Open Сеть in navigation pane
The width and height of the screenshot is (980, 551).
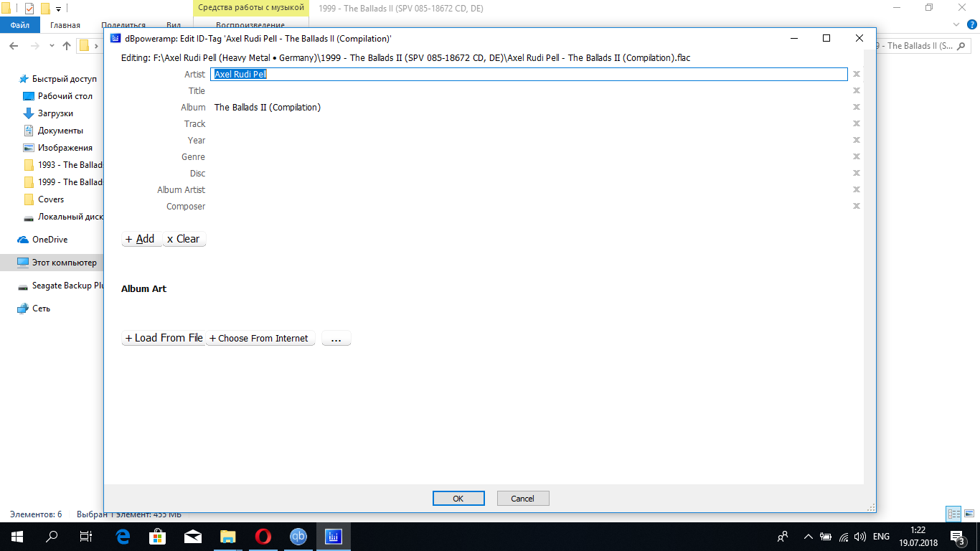(x=34, y=309)
